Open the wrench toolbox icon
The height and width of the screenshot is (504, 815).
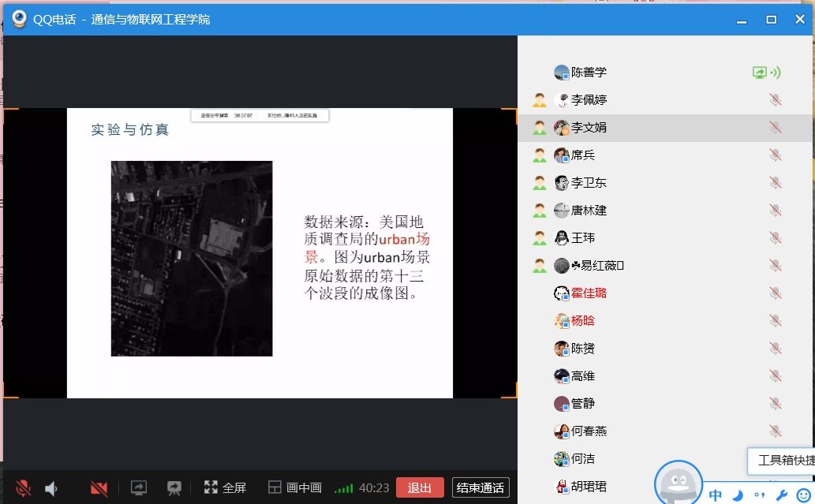[x=782, y=495]
